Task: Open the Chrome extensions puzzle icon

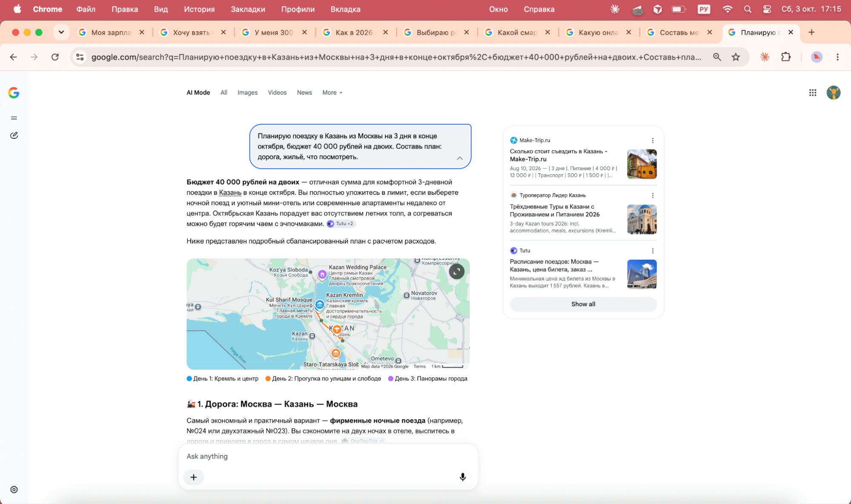Action: [786, 57]
